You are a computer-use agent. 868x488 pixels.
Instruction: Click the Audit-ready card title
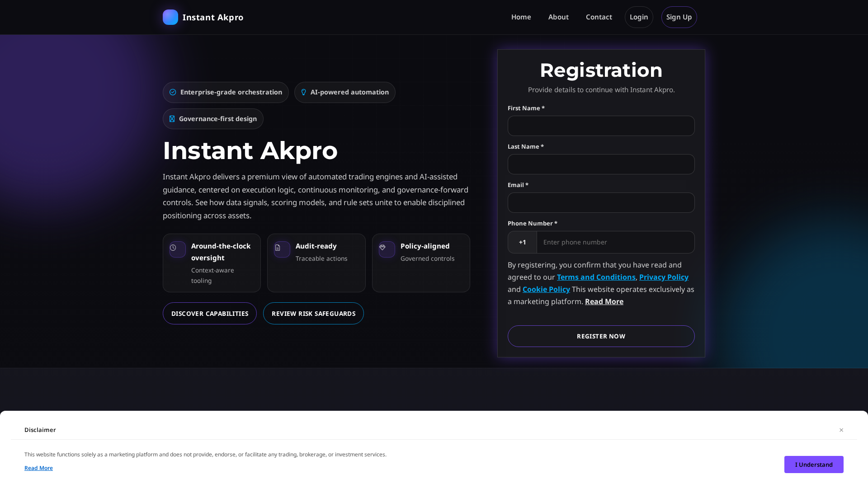pyautogui.click(x=316, y=246)
